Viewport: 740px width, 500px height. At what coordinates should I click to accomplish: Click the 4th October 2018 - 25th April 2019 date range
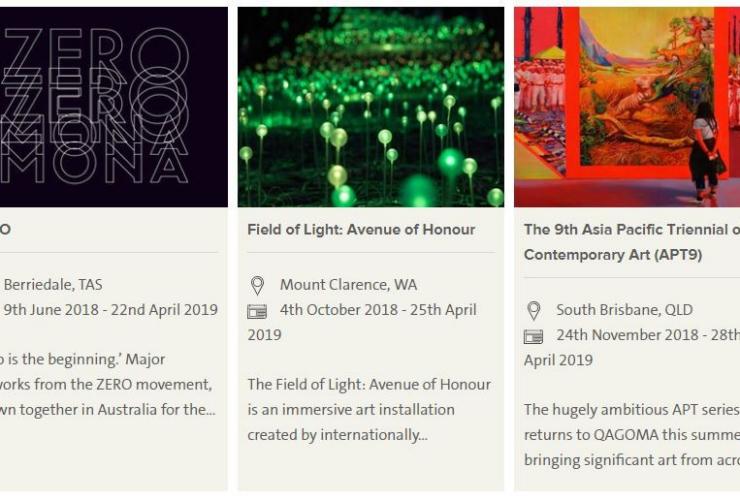tap(362, 322)
